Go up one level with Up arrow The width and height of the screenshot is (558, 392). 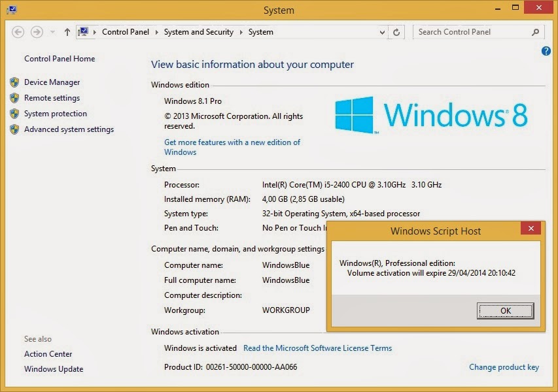[x=67, y=32]
